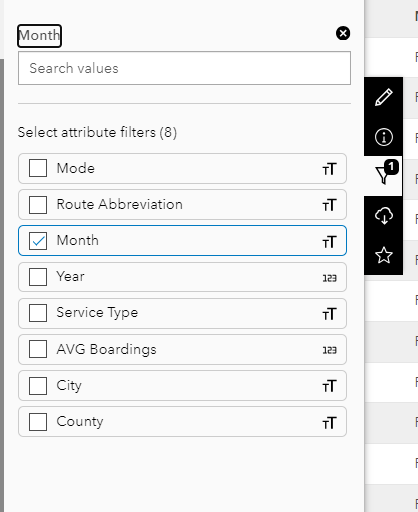Viewport: 418px width, 512px height.
Task: Uncheck the Month filter checkbox
Action: click(x=38, y=241)
